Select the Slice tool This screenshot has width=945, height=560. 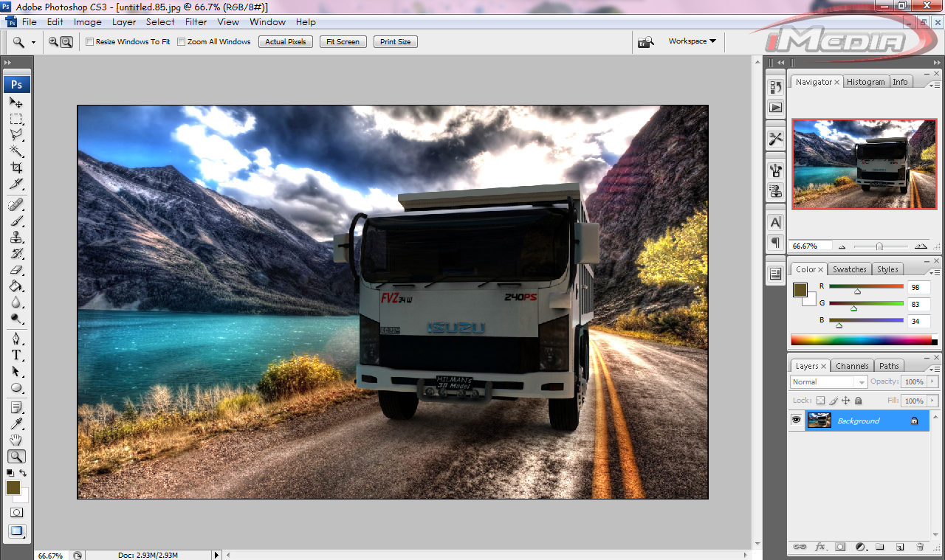(16, 184)
